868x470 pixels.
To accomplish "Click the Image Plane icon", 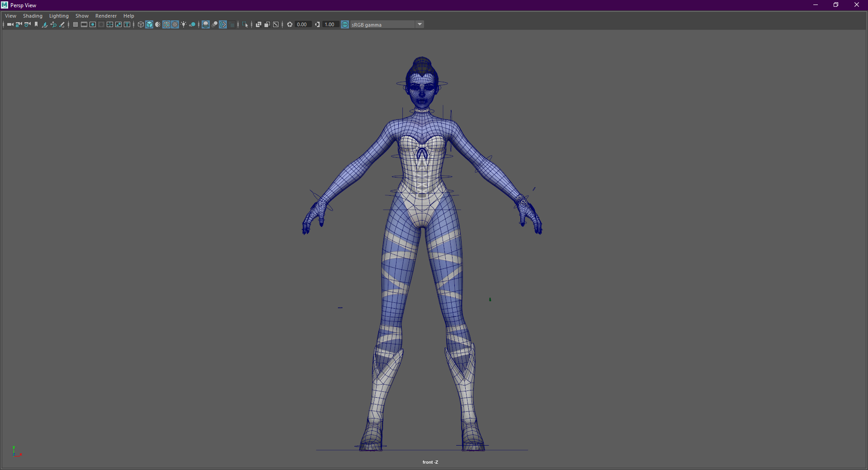I will [45, 24].
